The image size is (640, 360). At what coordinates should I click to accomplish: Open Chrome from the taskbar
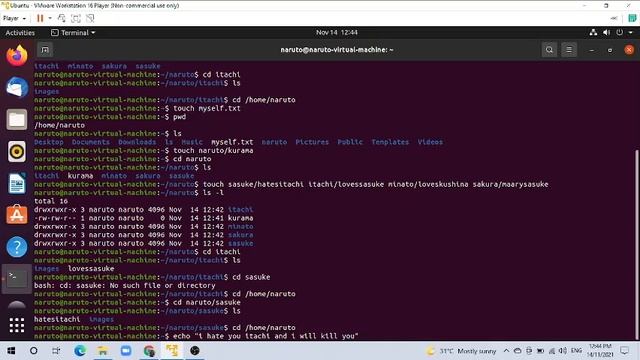(x=149, y=351)
